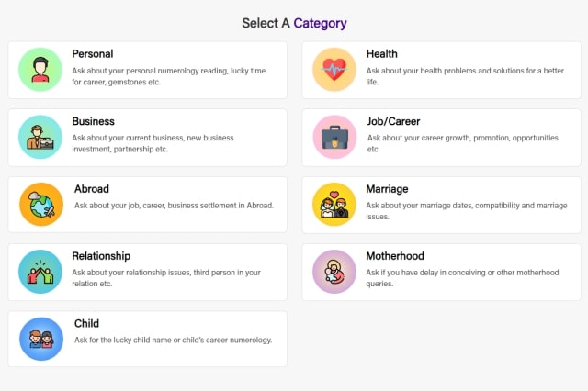Pick the Marriage category heading

point(388,189)
